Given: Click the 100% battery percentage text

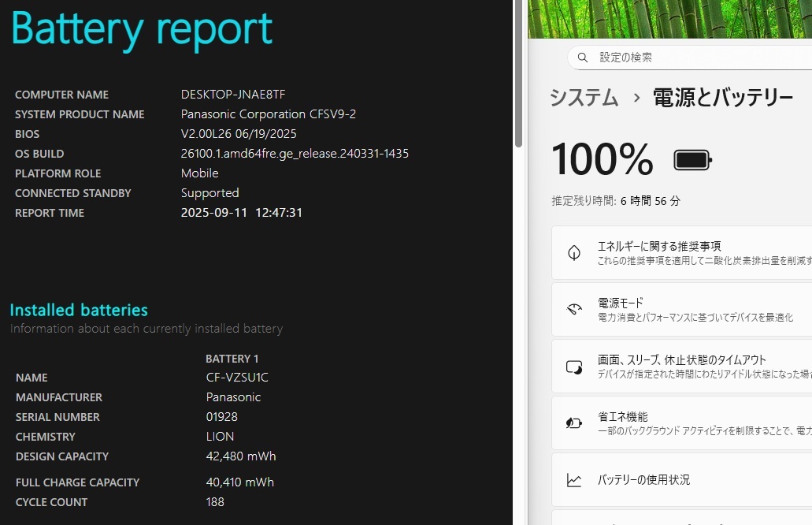Looking at the screenshot, I should [603, 159].
